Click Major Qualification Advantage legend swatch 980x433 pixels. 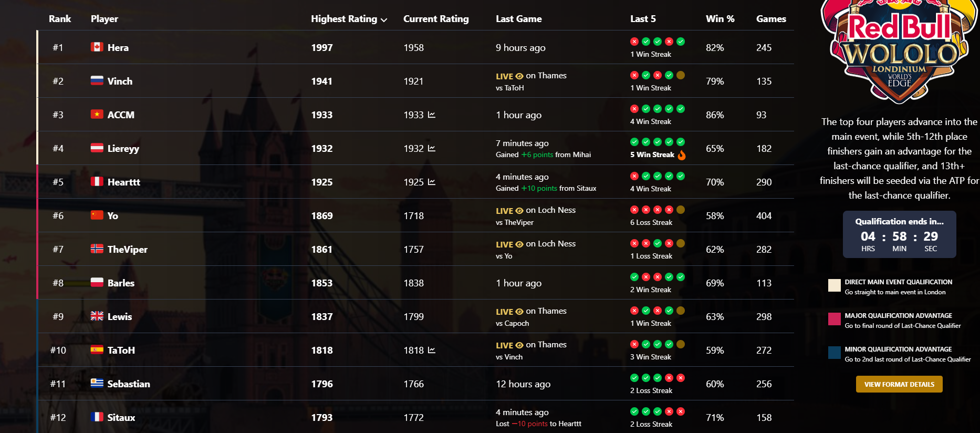click(x=835, y=319)
